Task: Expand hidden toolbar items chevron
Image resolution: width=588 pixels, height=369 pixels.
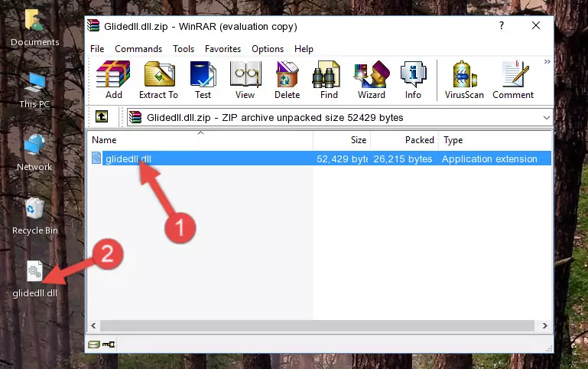Action: 547,61
